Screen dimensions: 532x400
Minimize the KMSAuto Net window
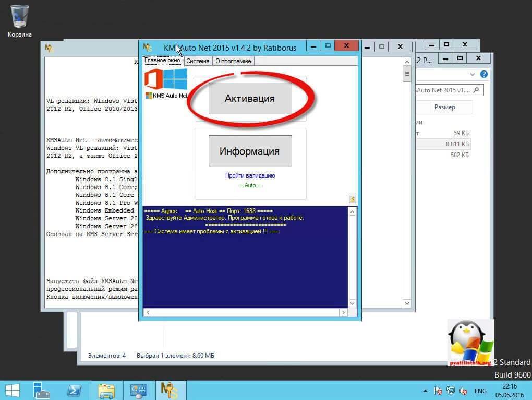(x=313, y=46)
